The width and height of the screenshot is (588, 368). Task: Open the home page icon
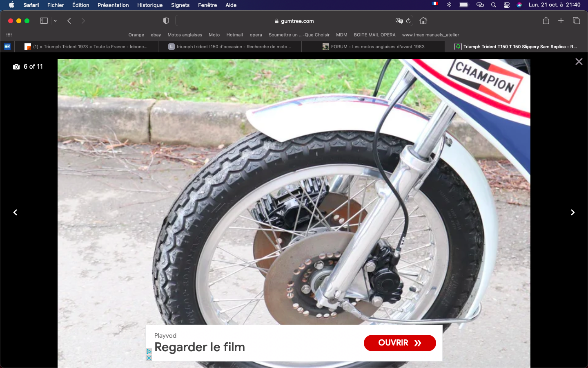[423, 21]
